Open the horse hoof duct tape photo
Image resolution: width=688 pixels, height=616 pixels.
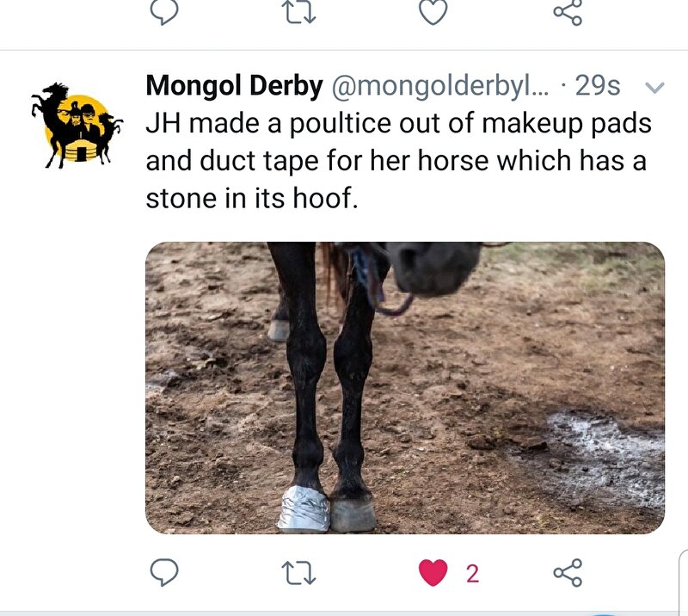405,388
